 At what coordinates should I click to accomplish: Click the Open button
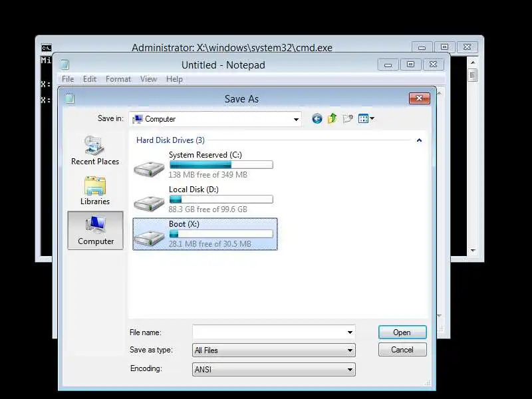click(x=402, y=332)
